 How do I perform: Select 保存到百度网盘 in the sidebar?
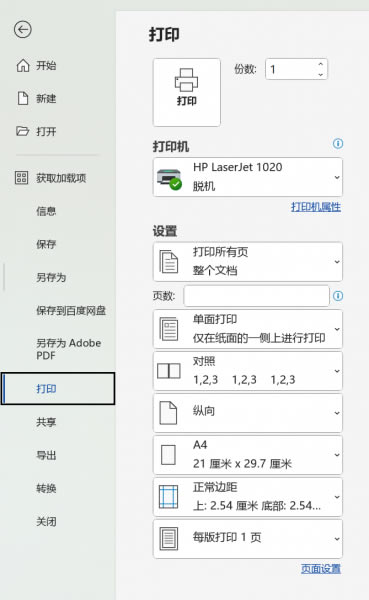[x=71, y=310]
